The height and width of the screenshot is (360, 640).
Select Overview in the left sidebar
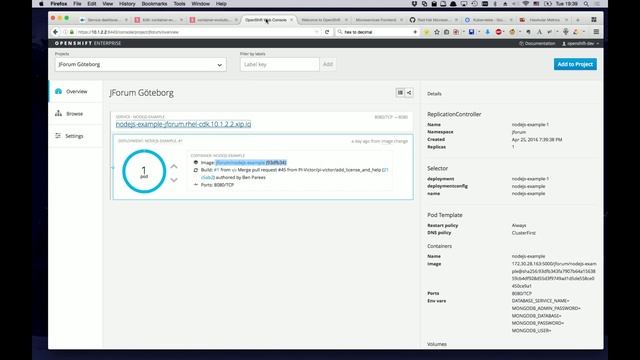click(76, 91)
